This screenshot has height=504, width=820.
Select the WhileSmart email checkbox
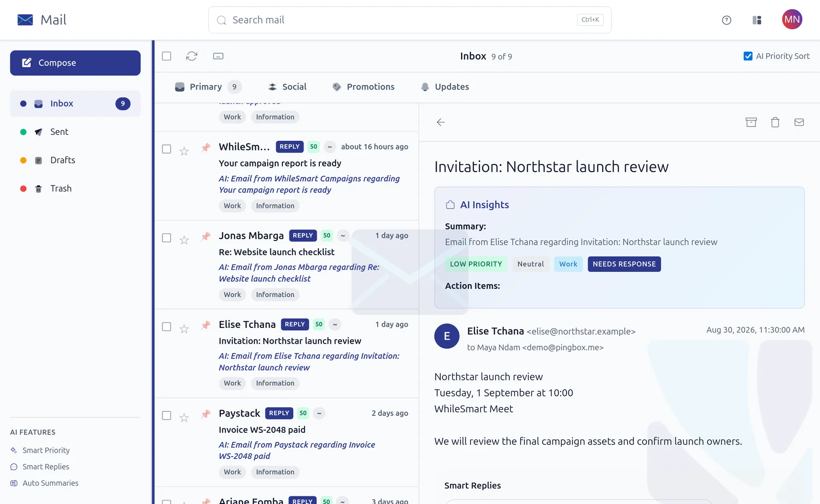pos(167,149)
